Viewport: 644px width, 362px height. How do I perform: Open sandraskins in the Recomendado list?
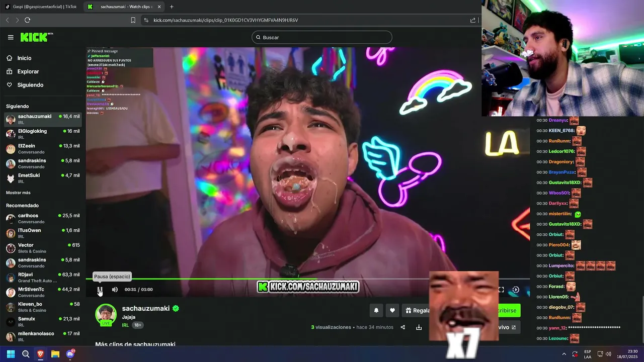(x=43, y=262)
